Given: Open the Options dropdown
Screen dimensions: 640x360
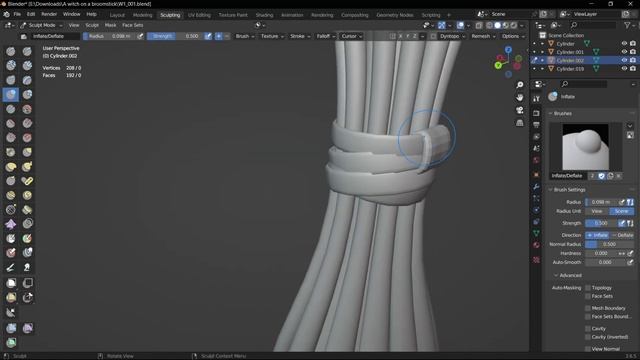Looking at the screenshot, I should pyautogui.click(x=513, y=36).
